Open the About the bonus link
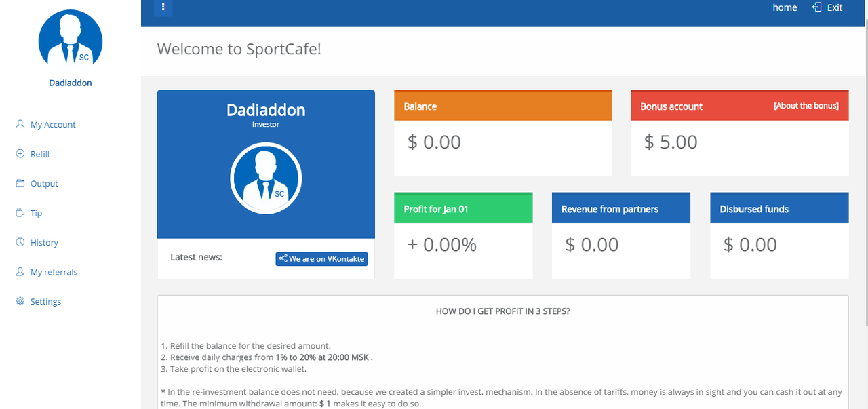Viewport: 868px width, 409px height. [x=806, y=106]
